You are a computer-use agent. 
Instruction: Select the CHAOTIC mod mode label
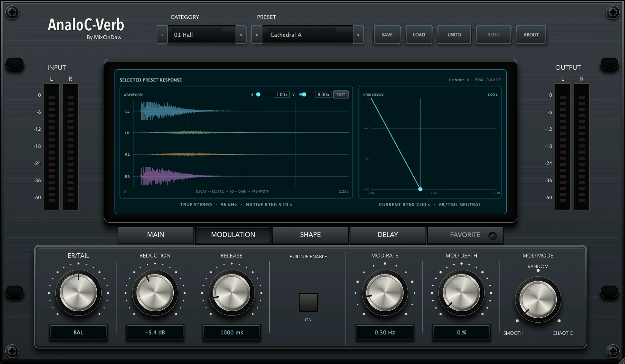point(562,333)
